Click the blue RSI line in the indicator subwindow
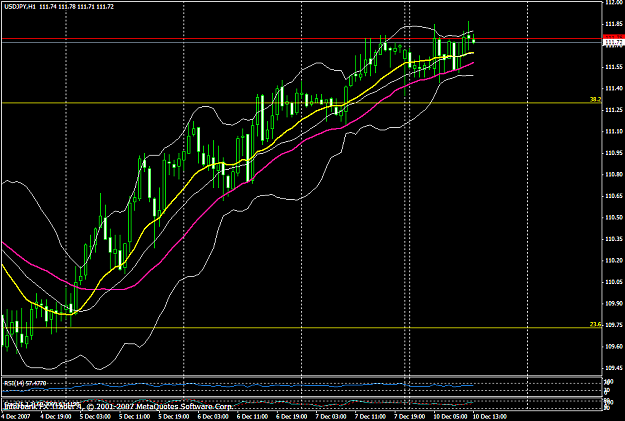625x421 pixels. (239, 386)
